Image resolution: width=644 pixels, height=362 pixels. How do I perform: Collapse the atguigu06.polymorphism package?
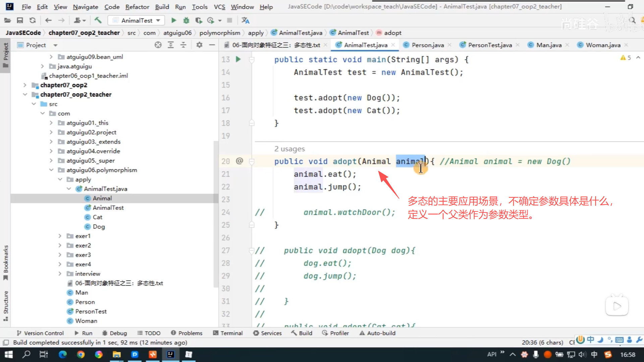[51, 170]
